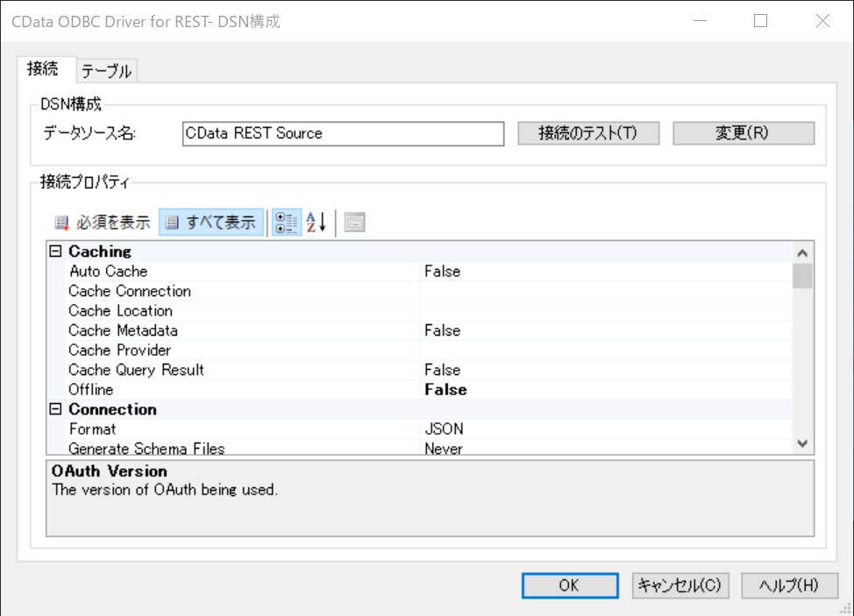This screenshot has width=854, height=616.
Task: Select the すべて表示 show-all button
Action: point(211,223)
